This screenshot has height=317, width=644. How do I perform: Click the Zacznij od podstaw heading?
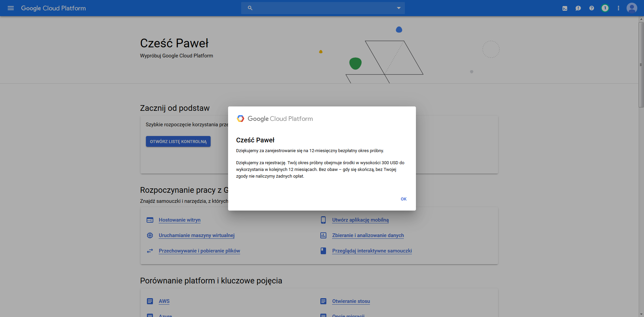(175, 108)
